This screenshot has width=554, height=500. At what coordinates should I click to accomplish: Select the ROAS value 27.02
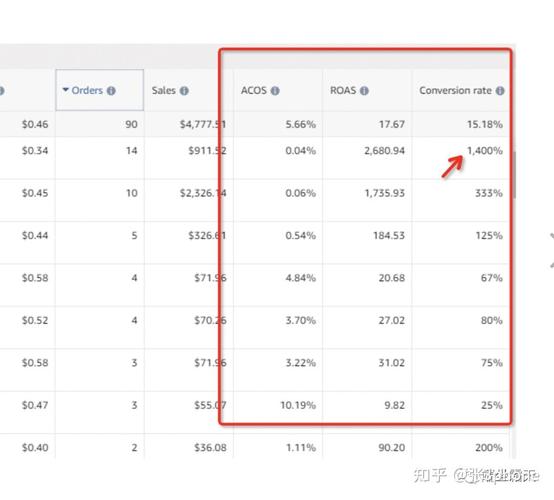pos(392,320)
